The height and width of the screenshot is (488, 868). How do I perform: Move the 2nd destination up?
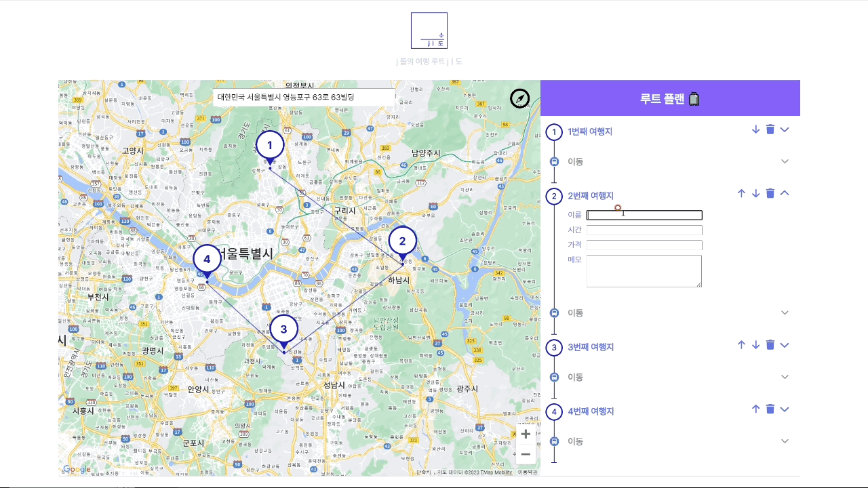(x=741, y=193)
